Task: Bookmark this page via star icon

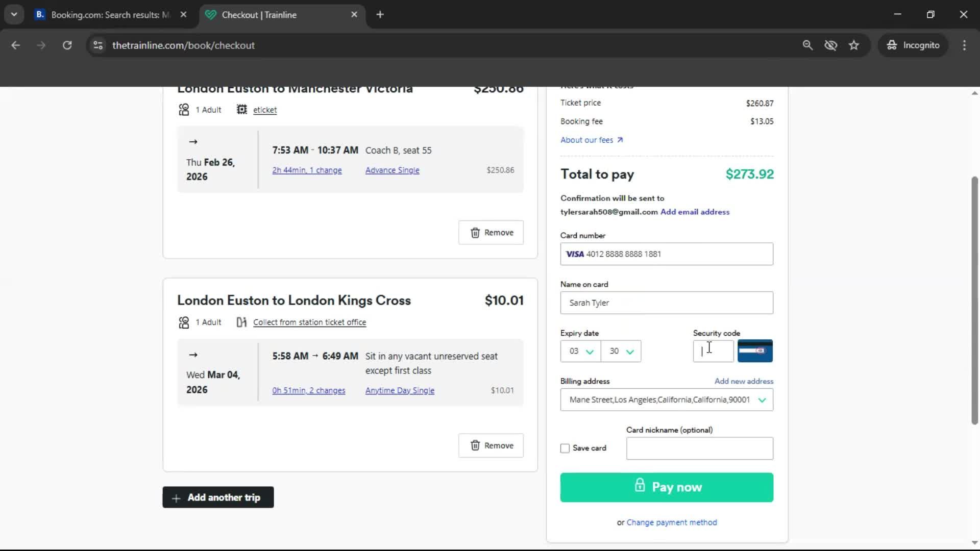Action: [x=854, y=45]
